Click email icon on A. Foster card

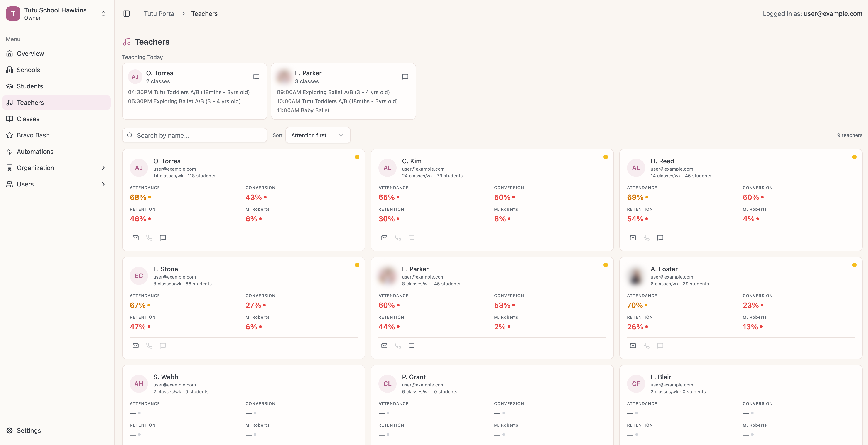click(633, 346)
